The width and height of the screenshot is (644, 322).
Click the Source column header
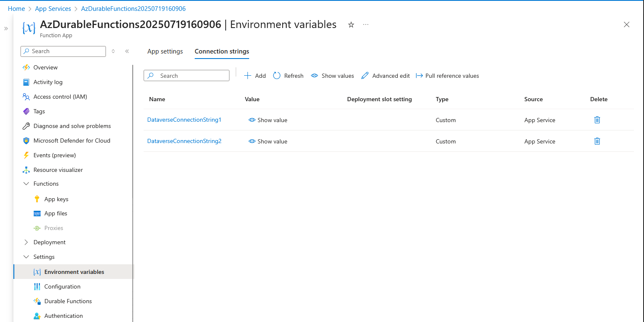click(x=533, y=99)
